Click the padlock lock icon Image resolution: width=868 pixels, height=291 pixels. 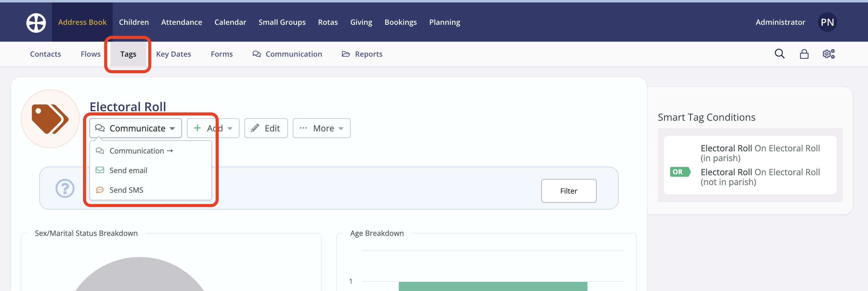pos(804,54)
